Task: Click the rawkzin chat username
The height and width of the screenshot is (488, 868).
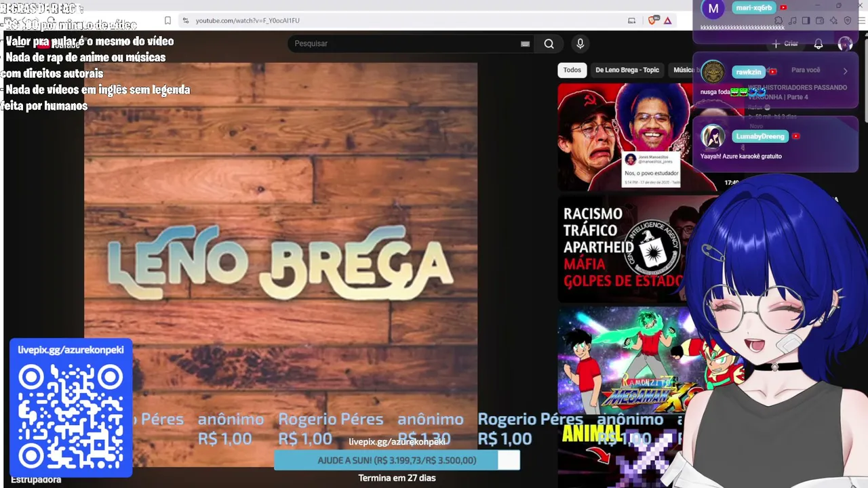Action: [749, 72]
